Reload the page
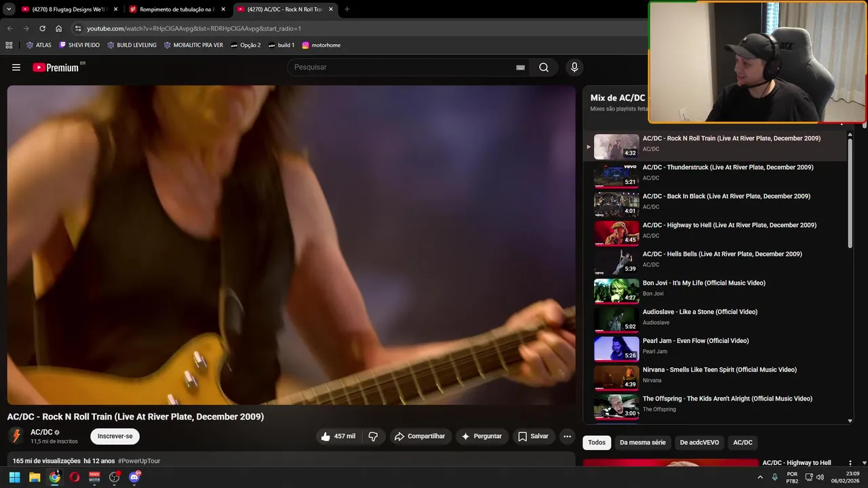The image size is (868, 488). point(42,28)
